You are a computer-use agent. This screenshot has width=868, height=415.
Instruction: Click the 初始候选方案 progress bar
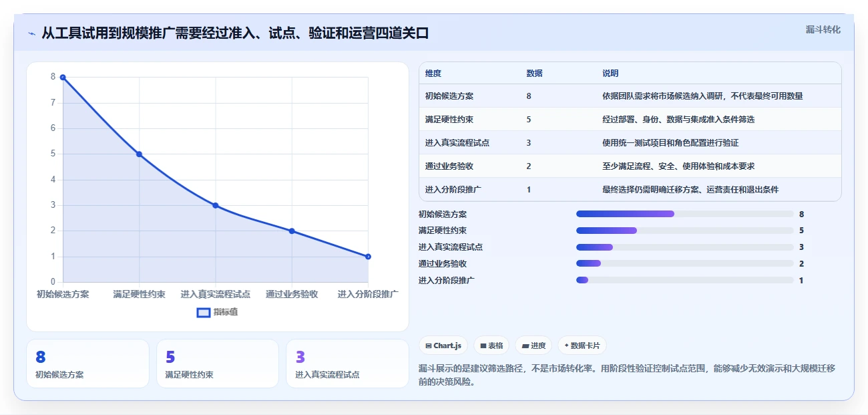[684, 214]
